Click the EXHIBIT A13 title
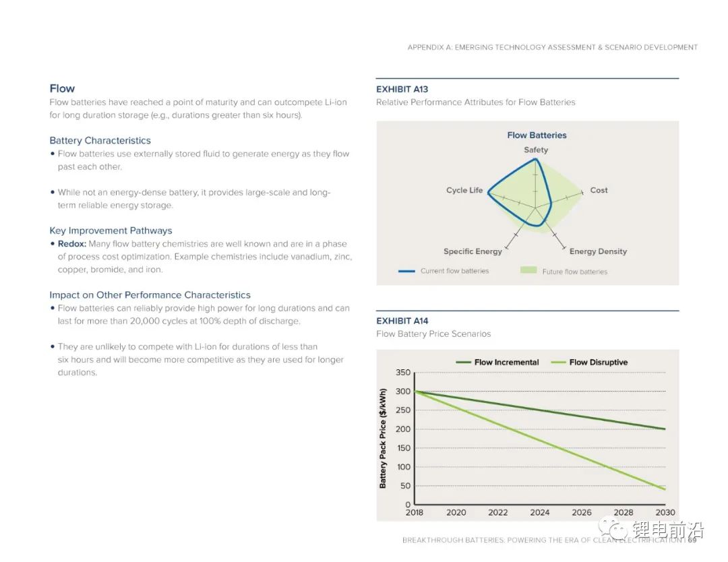This screenshot has width=728, height=562. 402,89
